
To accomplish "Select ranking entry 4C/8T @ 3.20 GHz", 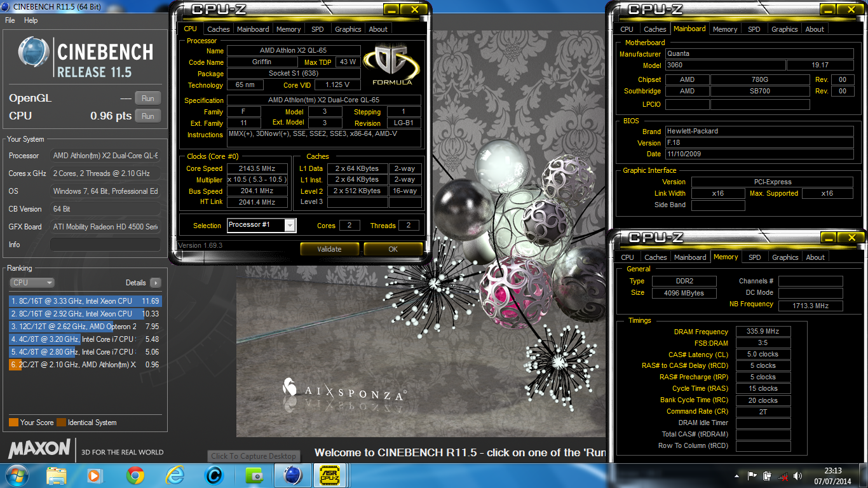I will pos(85,339).
